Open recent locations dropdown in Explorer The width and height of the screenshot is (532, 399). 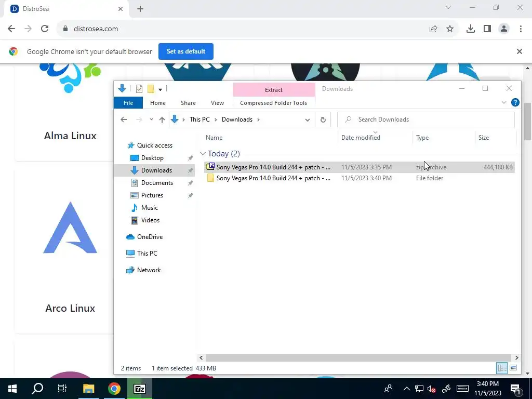point(151,119)
